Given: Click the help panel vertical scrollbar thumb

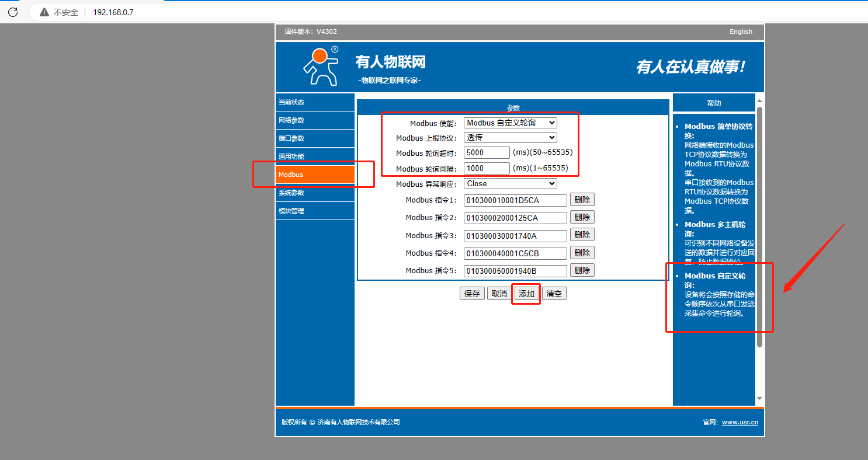Looking at the screenshot, I should [760, 226].
